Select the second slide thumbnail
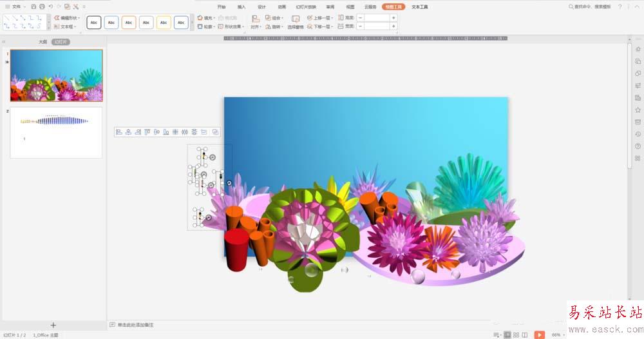The width and height of the screenshot is (644, 339). (x=56, y=132)
